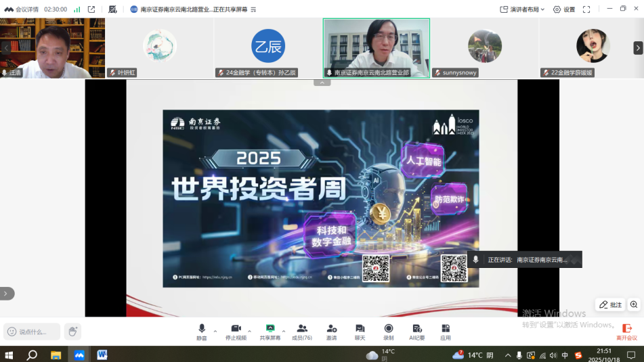
Task: Click the chat input field (说点什么)
Action: coord(37,332)
